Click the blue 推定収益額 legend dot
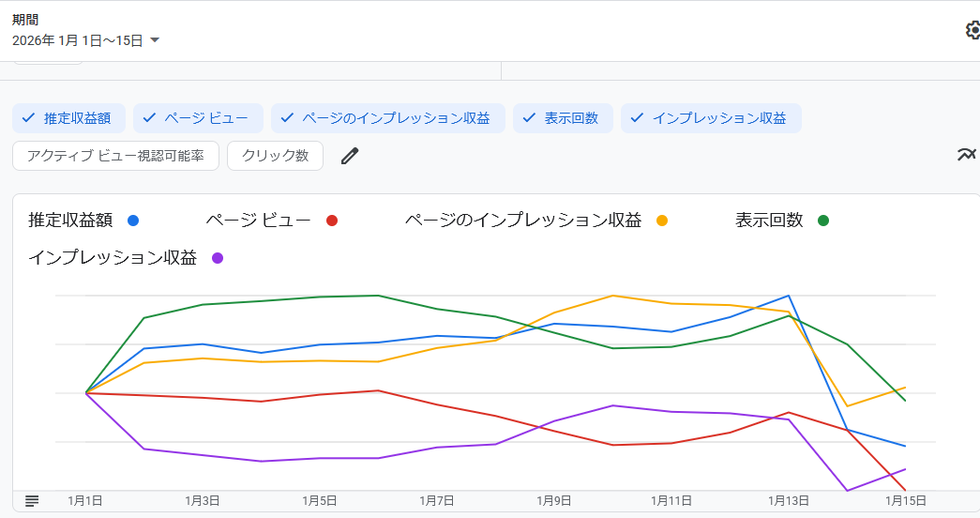Screen dimensions: 980x518 (x=133, y=221)
